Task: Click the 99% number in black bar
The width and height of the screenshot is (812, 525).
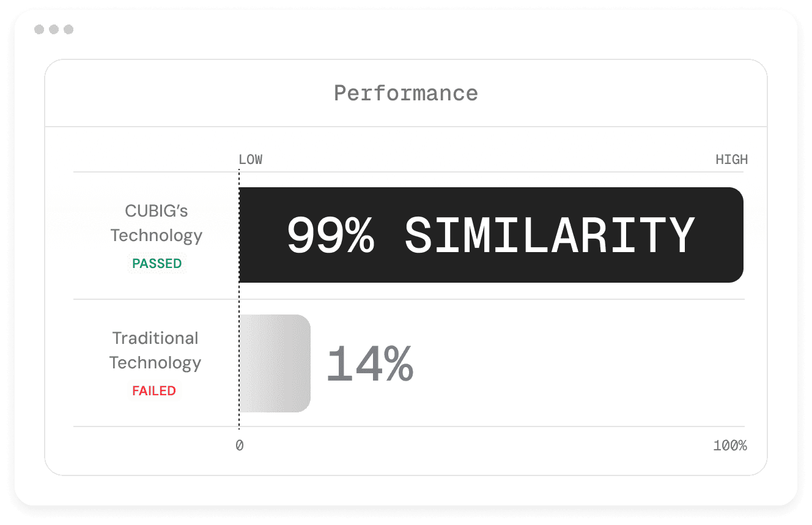Action: [x=330, y=236]
